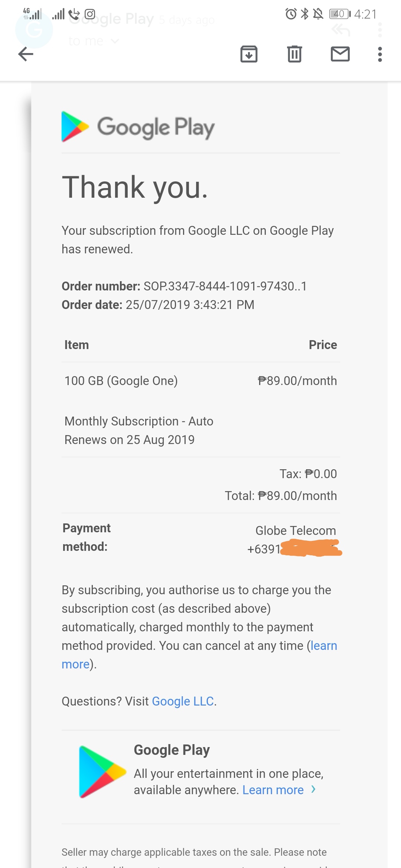The width and height of the screenshot is (401, 868).
Task: Tap the Bluetooth status bar icon
Action: (304, 14)
